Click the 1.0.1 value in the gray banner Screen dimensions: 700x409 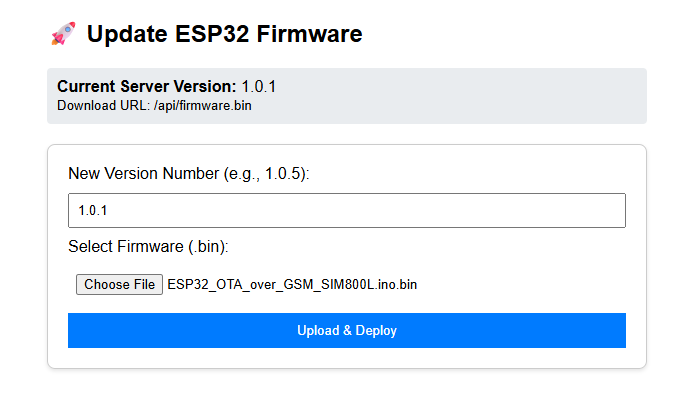pyautogui.click(x=258, y=86)
